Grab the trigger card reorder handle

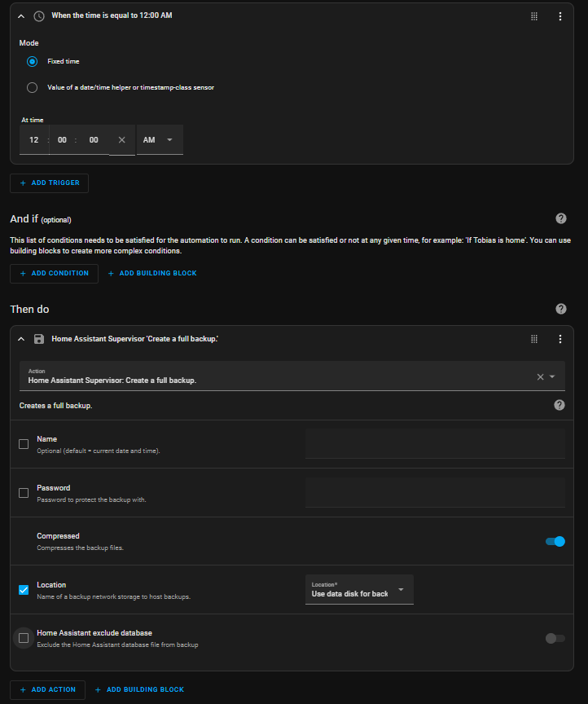point(534,16)
